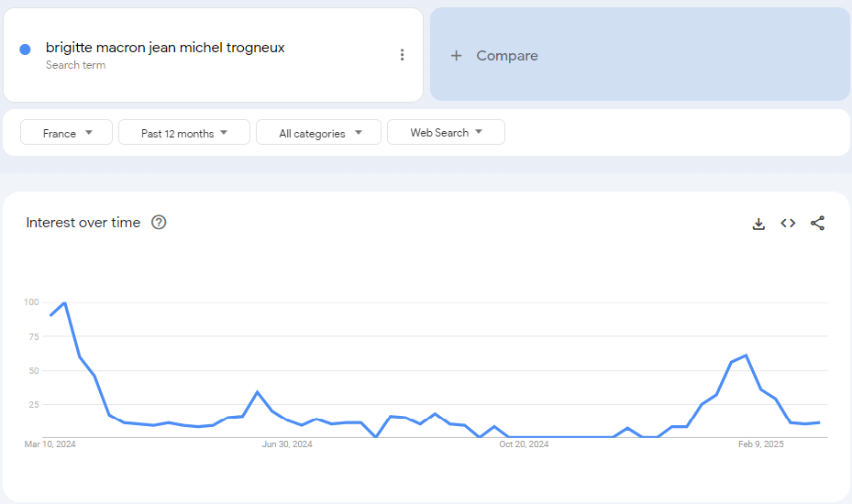Click the 'Oct 20, 2024' axis label
This screenshot has height=504, width=852.
(524, 444)
